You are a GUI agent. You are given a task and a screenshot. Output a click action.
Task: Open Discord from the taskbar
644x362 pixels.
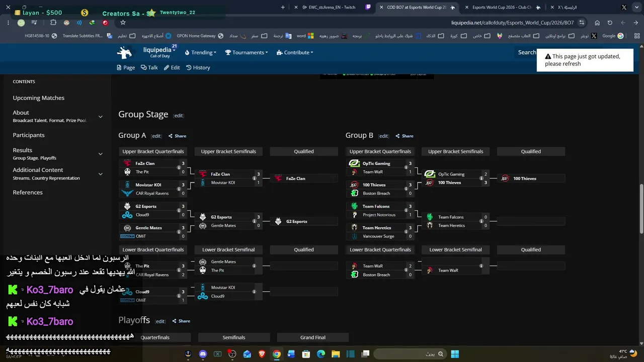[203, 354]
